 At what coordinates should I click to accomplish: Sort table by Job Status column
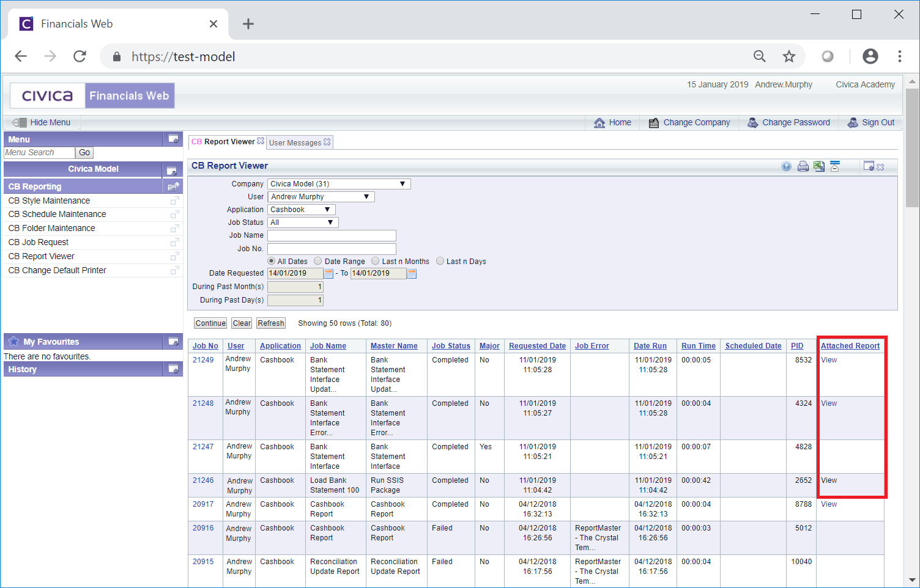(x=451, y=346)
